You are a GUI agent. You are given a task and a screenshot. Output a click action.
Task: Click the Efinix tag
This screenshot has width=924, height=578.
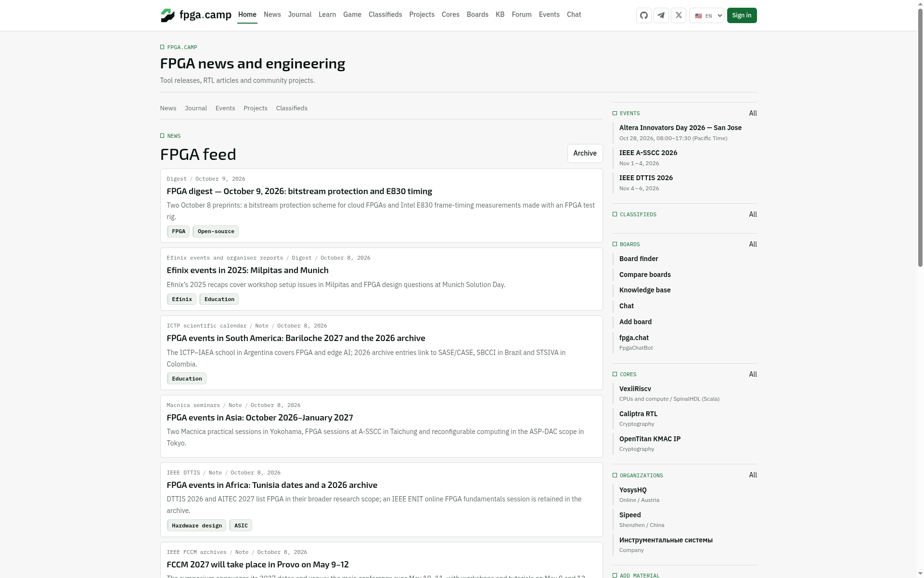tap(181, 299)
